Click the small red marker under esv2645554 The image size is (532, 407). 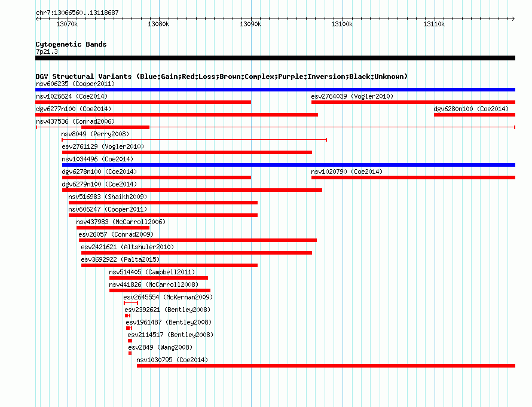coord(131,303)
